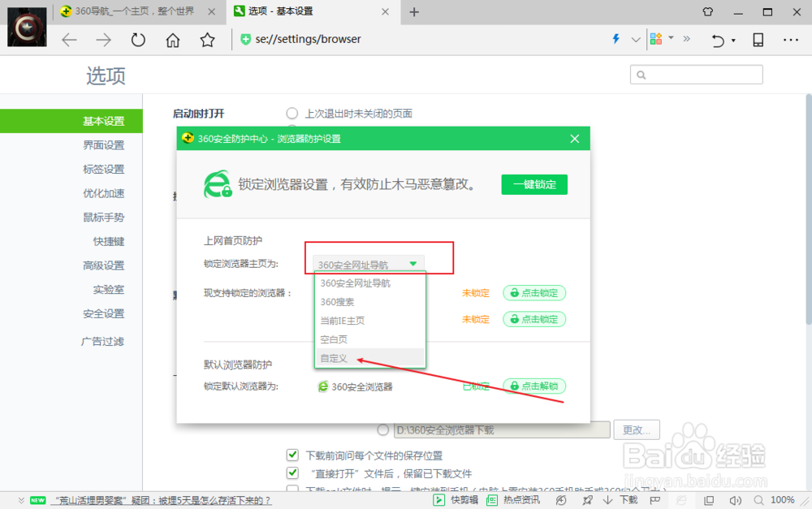
Task: Click the 一键锁定 button
Action: coord(534,184)
